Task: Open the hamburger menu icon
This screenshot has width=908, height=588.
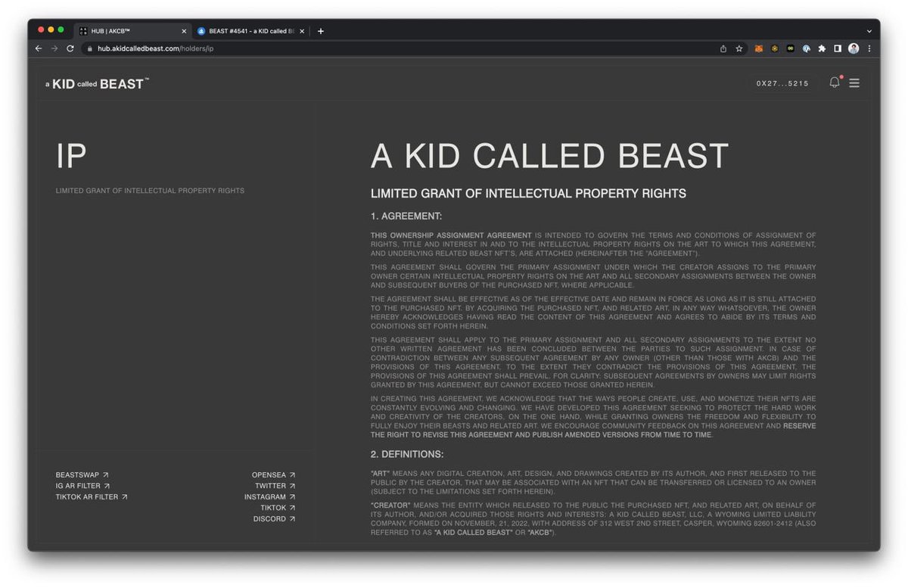Action: pyautogui.click(x=854, y=83)
